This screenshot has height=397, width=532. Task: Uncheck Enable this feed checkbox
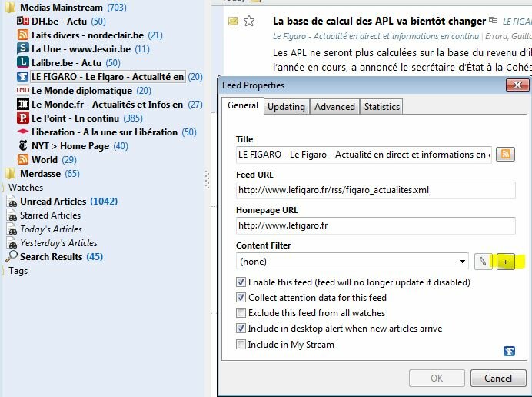[x=241, y=282]
